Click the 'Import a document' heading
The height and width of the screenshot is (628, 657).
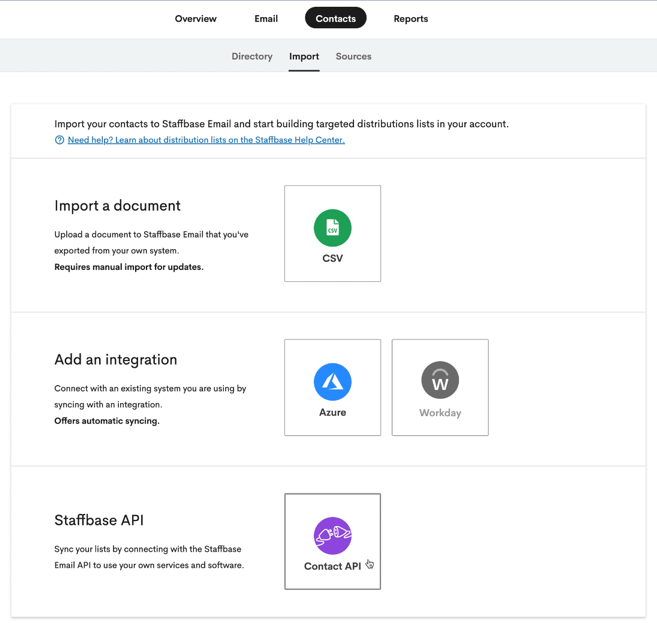(x=117, y=206)
